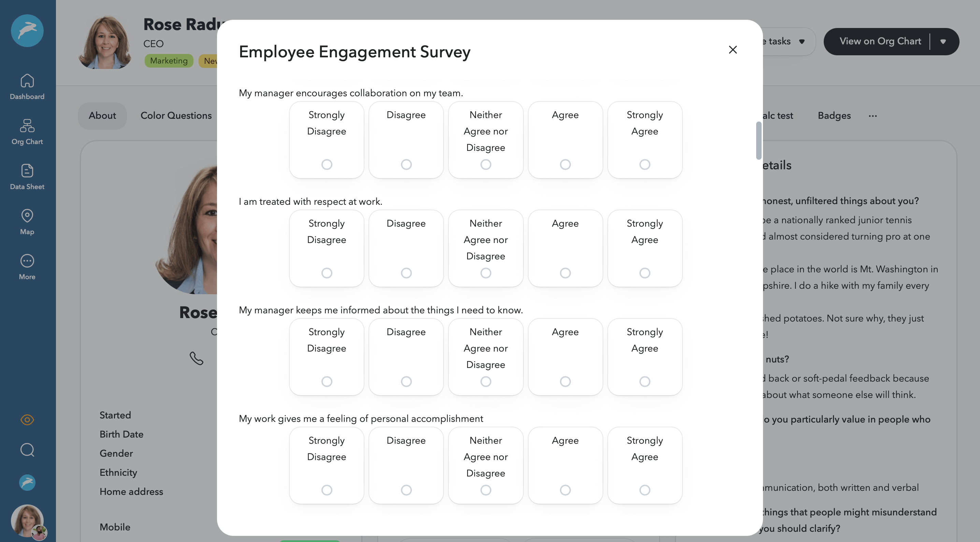Select the Org Chart sidebar icon

27,132
